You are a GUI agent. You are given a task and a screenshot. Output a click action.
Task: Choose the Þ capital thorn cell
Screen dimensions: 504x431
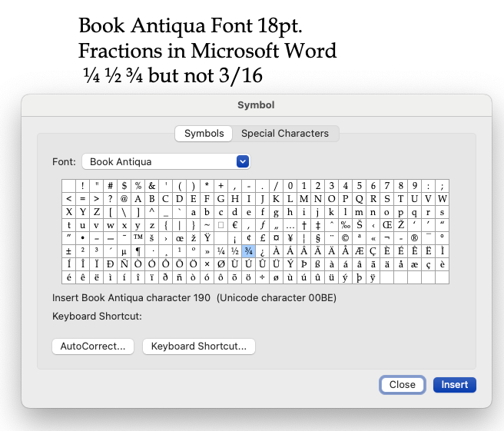[303, 264]
